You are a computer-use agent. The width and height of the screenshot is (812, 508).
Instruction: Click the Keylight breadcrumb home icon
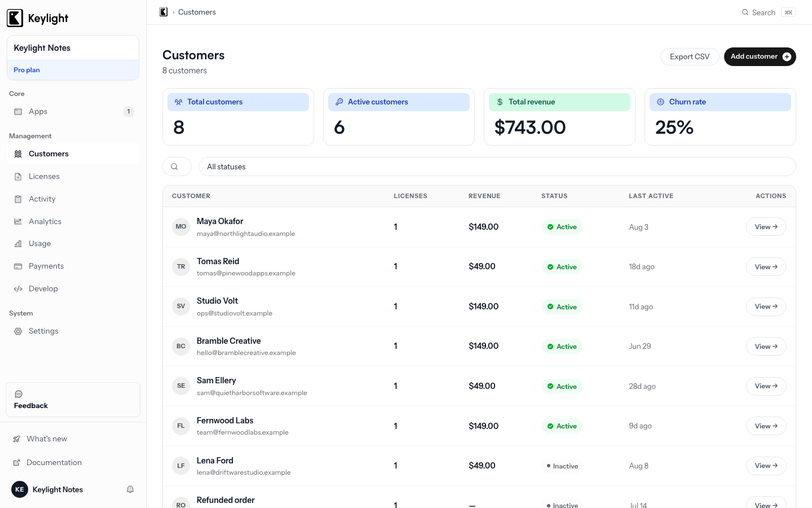point(164,12)
